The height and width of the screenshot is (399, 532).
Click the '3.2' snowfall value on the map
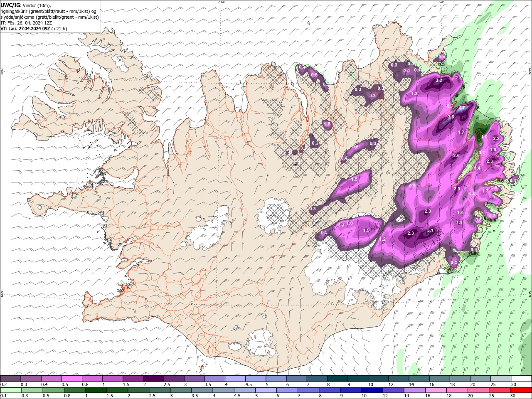click(x=439, y=81)
